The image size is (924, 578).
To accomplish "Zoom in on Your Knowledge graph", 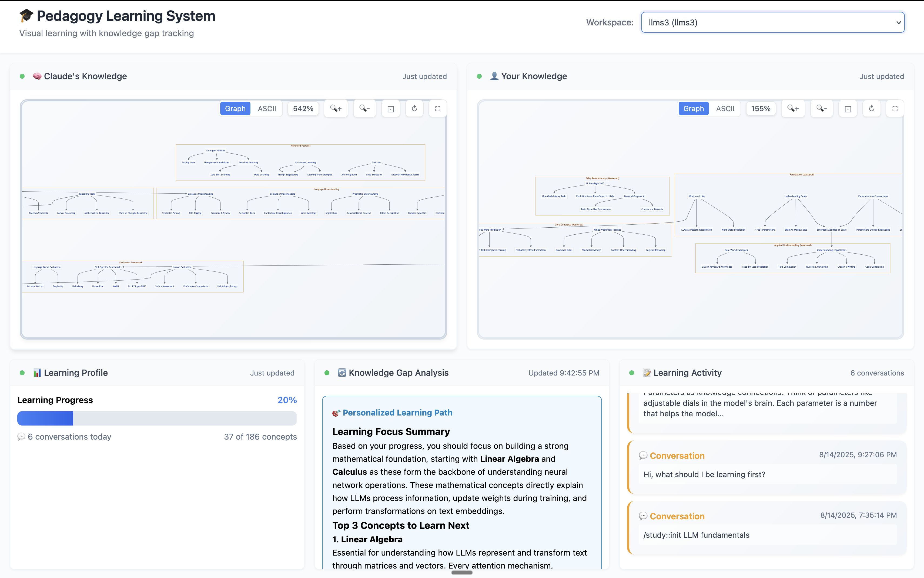I will coord(793,109).
